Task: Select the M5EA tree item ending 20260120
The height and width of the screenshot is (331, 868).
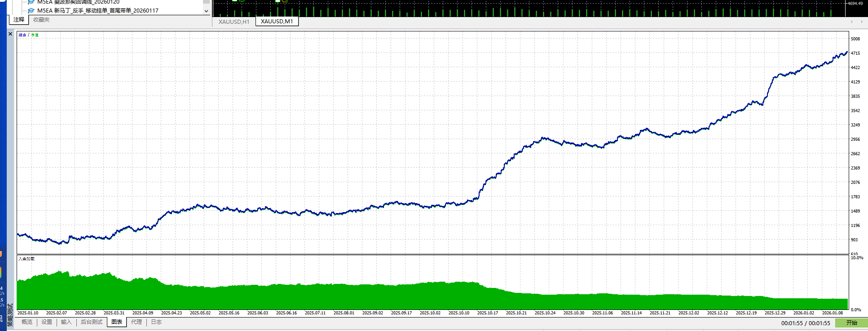Action: tap(78, 2)
